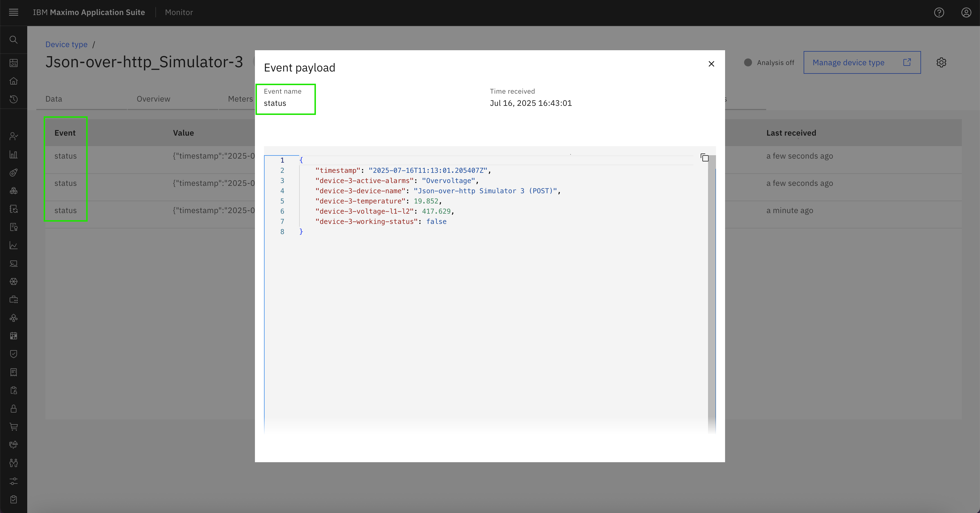The width and height of the screenshot is (980, 513).
Task: Open the bar chart sidebar icon
Action: coord(14,155)
